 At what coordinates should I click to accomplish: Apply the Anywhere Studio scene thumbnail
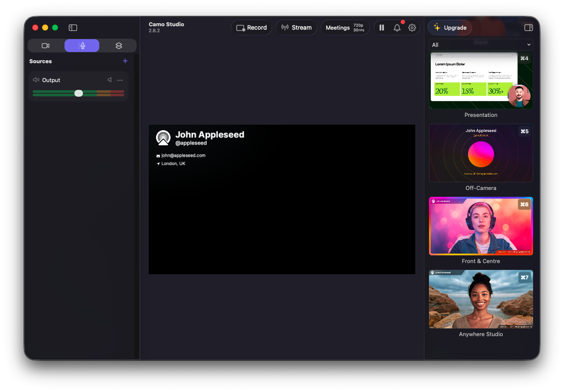click(481, 299)
